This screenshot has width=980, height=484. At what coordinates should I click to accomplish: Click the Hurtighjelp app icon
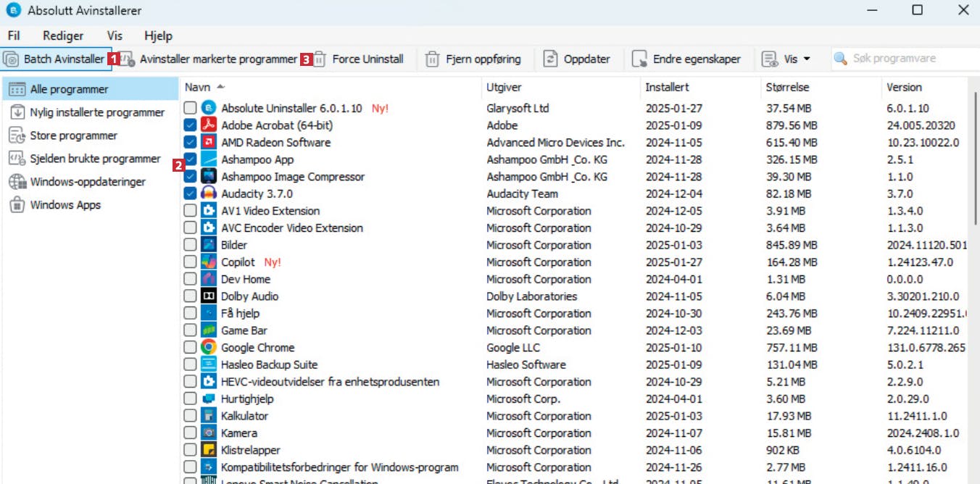(x=209, y=399)
